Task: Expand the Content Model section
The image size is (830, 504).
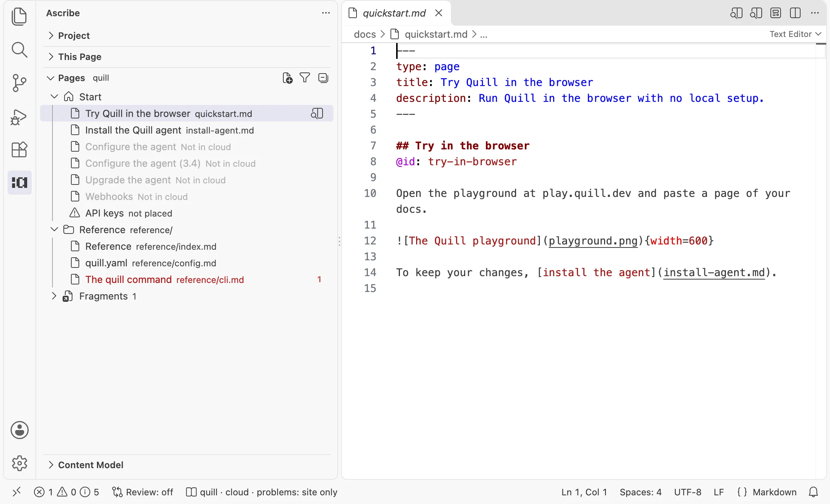Action: [187, 465]
